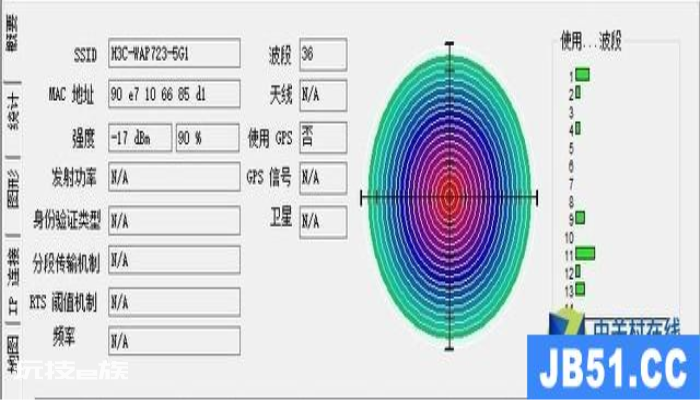Click channel number 3 in the list
700x400 pixels.
(571, 112)
